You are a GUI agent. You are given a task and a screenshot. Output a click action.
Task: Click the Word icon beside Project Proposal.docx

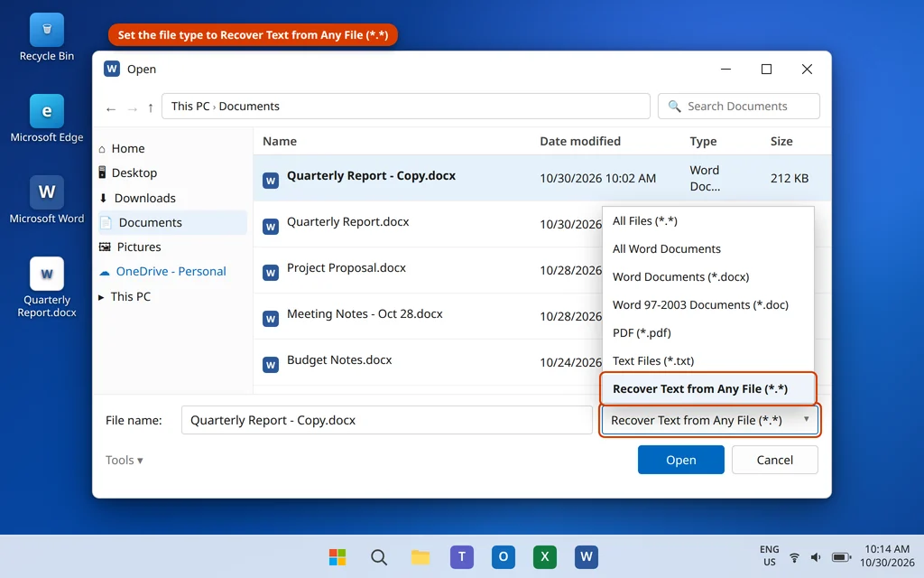(271, 273)
